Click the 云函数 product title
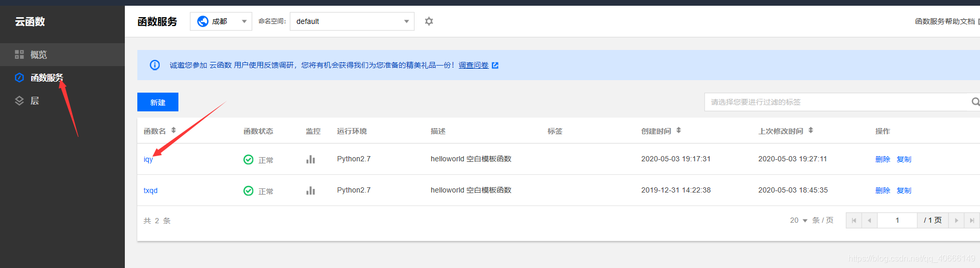The width and height of the screenshot is (980, 268). click(x=30, y=21)
